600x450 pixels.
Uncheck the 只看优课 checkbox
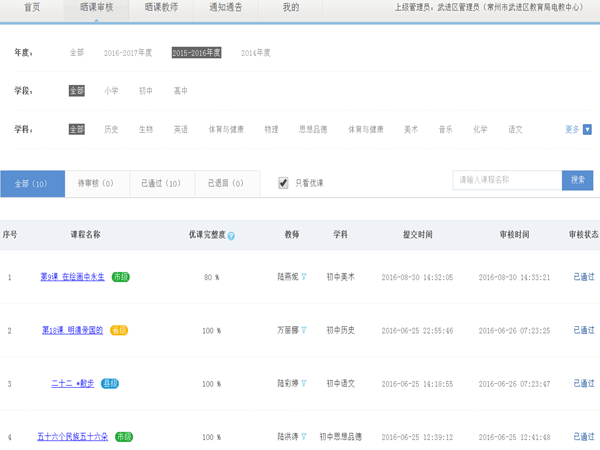[283, 183]
